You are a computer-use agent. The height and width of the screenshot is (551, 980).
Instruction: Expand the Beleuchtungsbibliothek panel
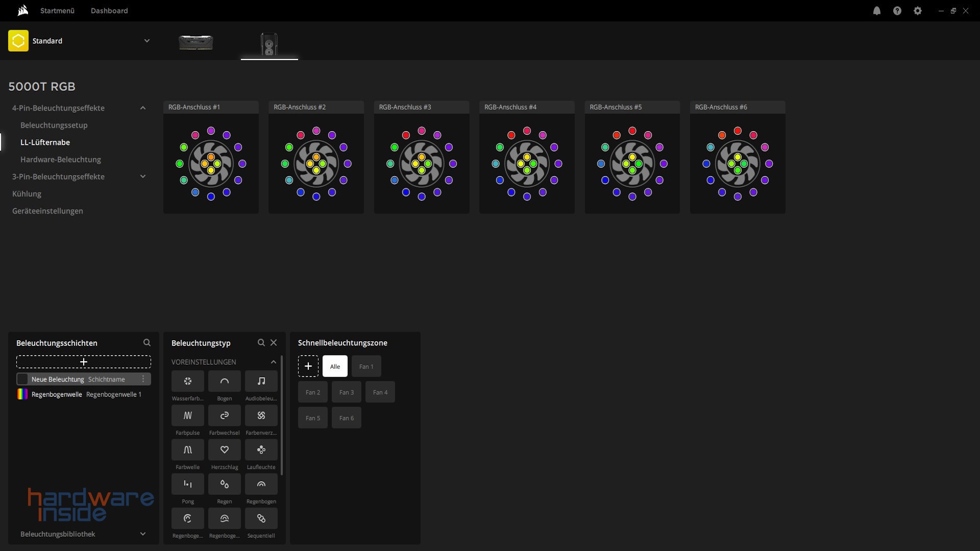pyautogui.click(x=143, y=534)
